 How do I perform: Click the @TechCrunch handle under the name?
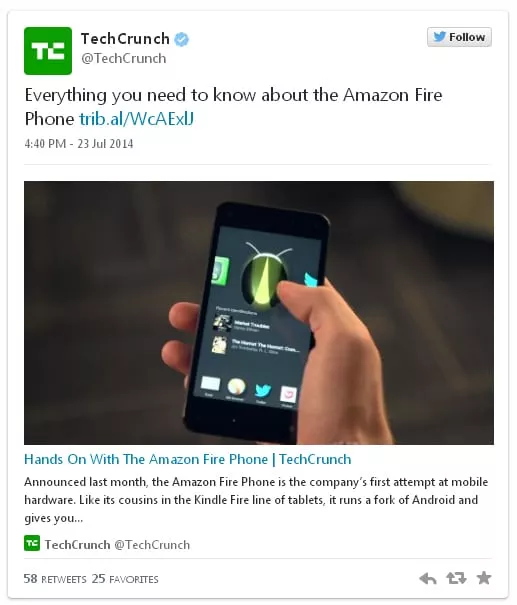[123, 58]
